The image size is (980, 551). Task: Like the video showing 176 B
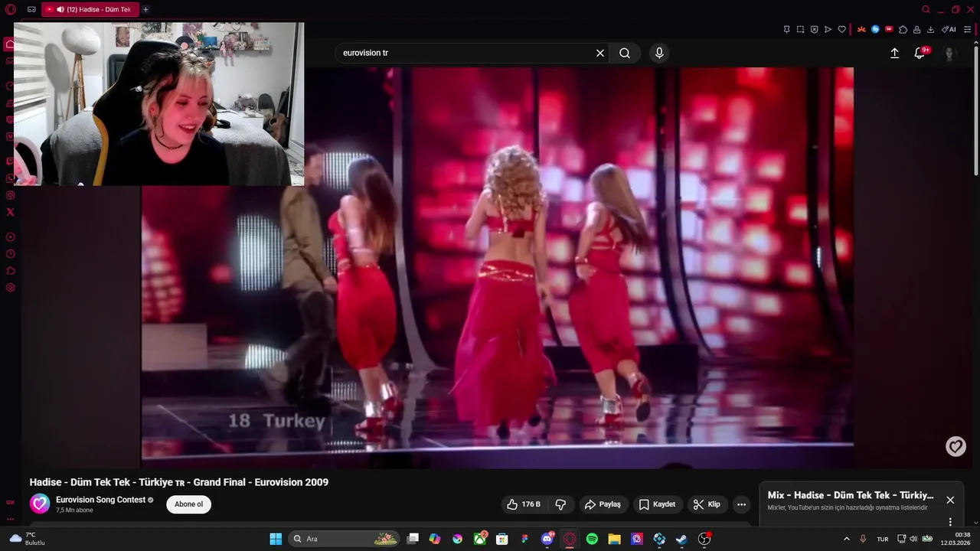(x=524, y=504)
